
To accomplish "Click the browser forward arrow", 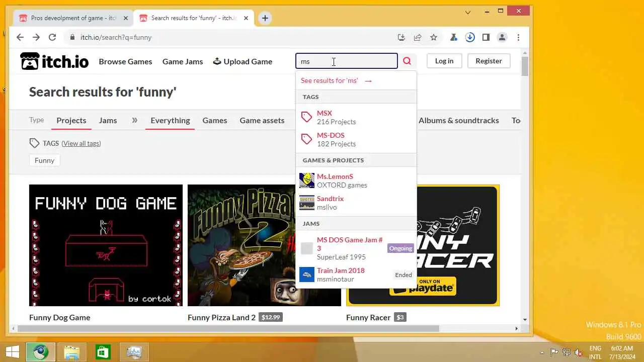I will 36,37.
